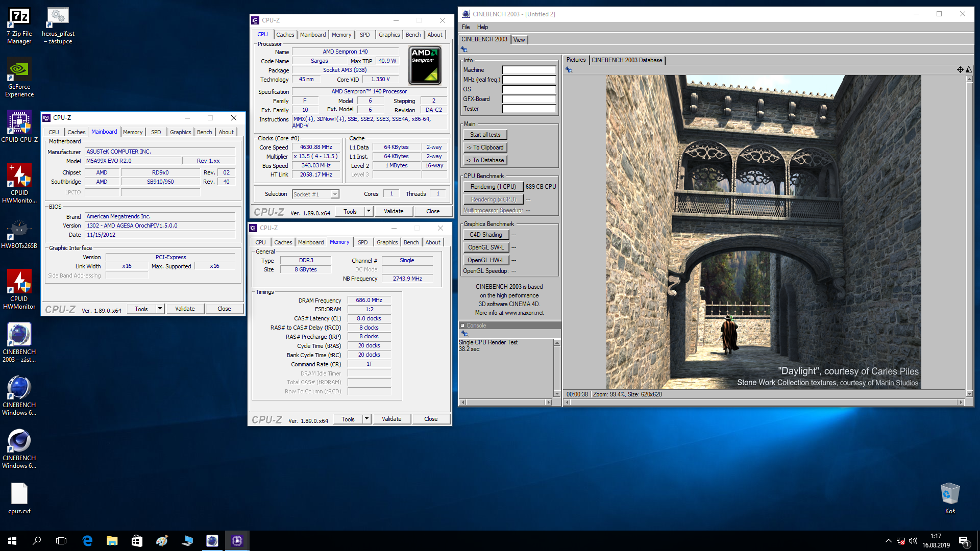Switch to CPU-Z taskbar icon
Screen dimensions: 980x551
click(x=237, y=541)
